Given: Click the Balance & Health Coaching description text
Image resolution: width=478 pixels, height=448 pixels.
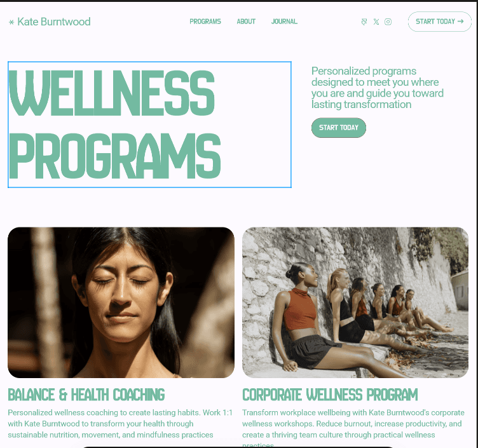Looking at the screenshot, I should (120, 424).
